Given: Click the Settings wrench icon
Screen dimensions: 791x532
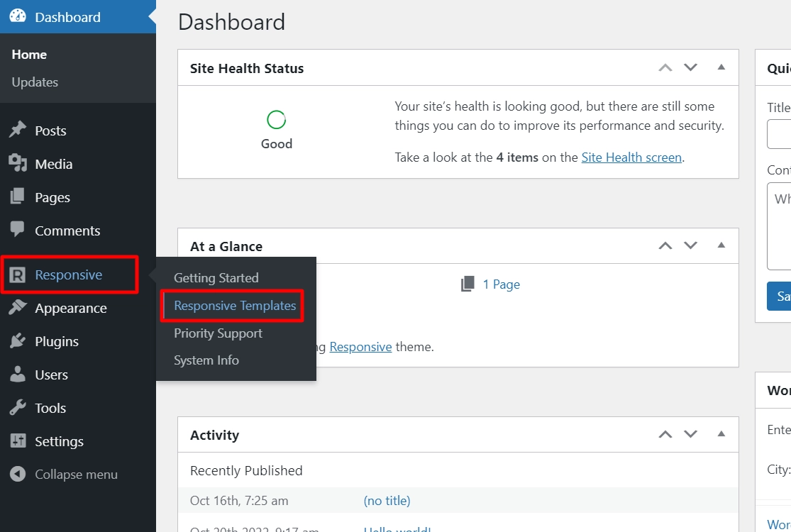Looking at the screenshot, I should click(23, 440).
